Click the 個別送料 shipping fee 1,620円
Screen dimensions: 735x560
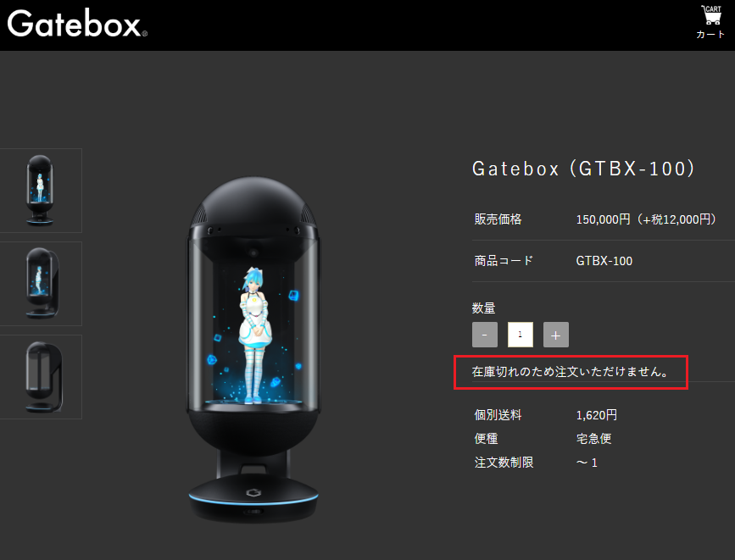coord(597,415)
